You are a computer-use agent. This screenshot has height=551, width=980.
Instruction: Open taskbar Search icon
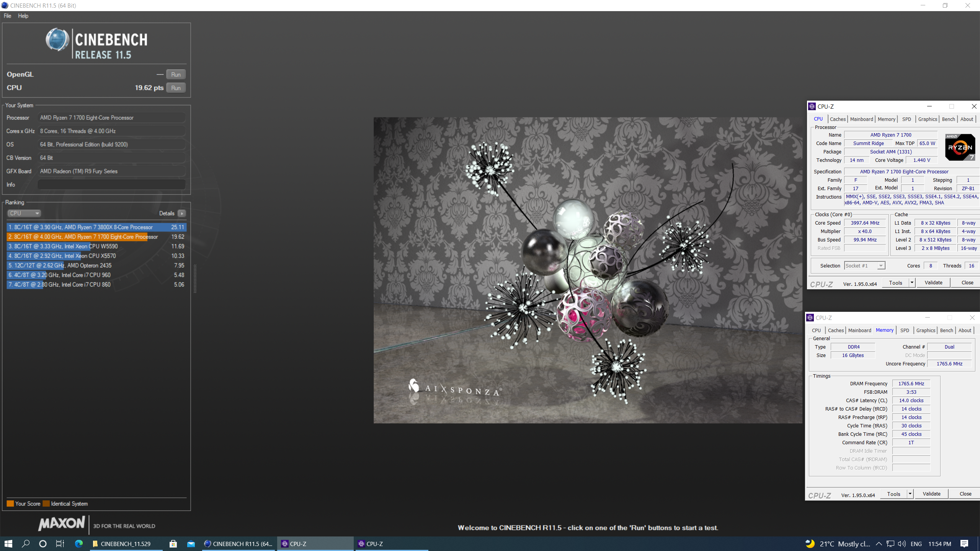pos(26,543)
